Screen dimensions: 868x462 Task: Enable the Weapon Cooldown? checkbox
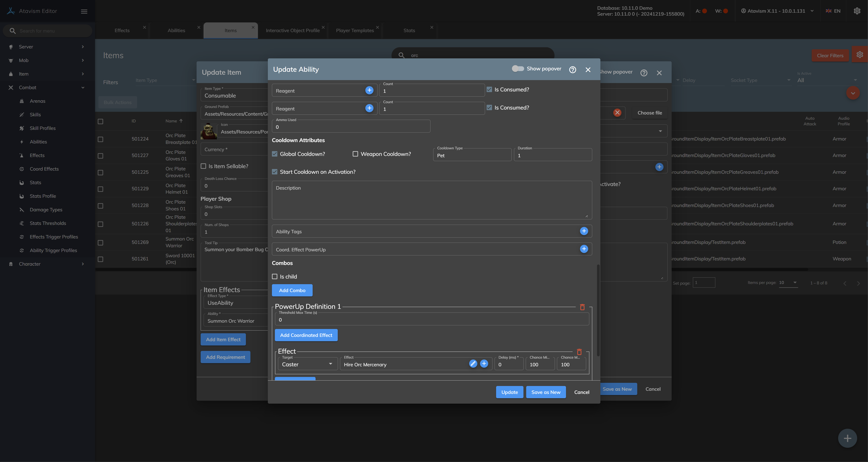355,154
